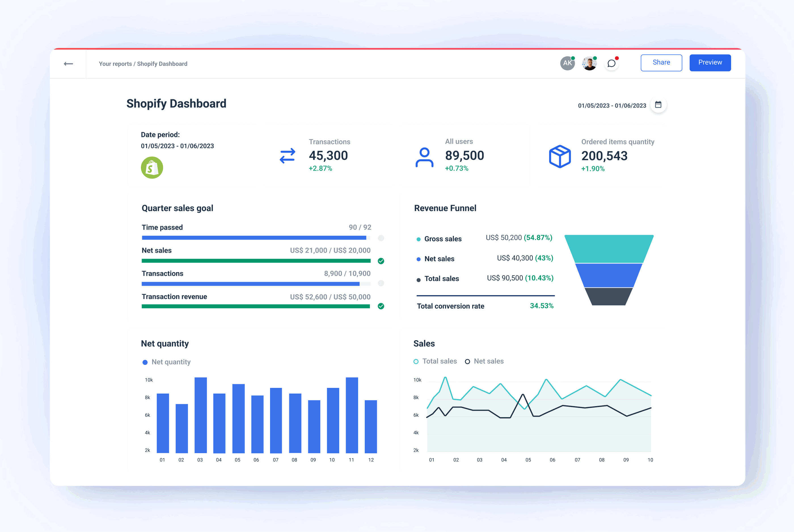The image size is (794, 532).
Task: Click the Shopify Dashboard breadcrumb label
Action: pos(162,63)
